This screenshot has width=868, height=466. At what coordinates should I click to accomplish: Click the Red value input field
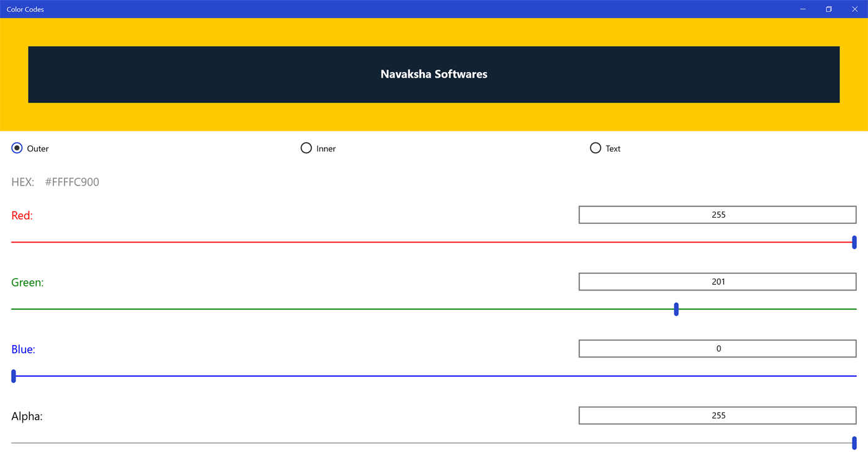[x=717, y=214]
